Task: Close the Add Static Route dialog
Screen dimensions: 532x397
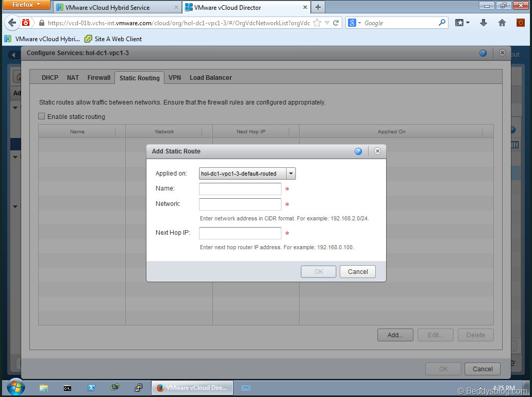Action: tap(377, 151)
